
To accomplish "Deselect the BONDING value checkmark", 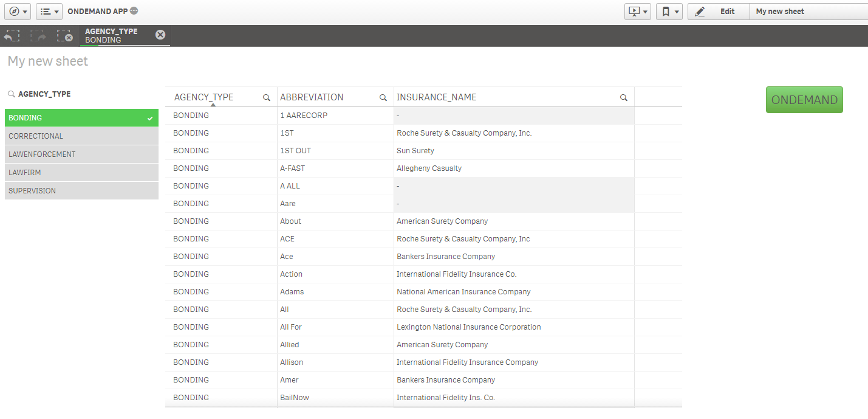I will 149,117.
